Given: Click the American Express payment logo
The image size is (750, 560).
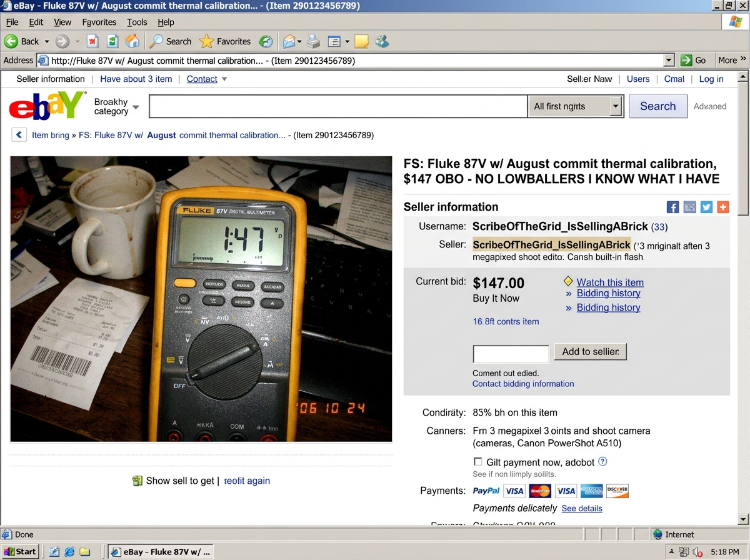Looking at the screenshot, I should click(591, 491).
